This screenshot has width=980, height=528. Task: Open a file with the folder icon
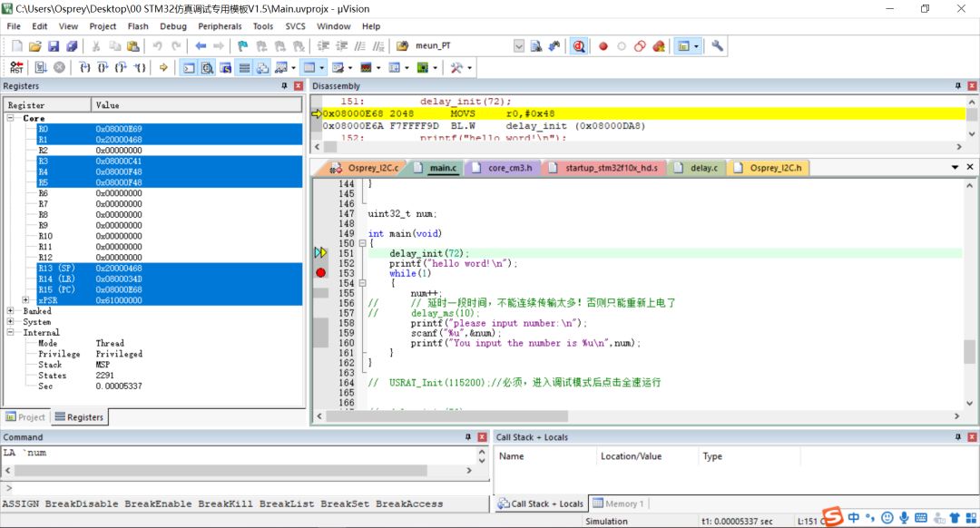click(x=35, y=45)
